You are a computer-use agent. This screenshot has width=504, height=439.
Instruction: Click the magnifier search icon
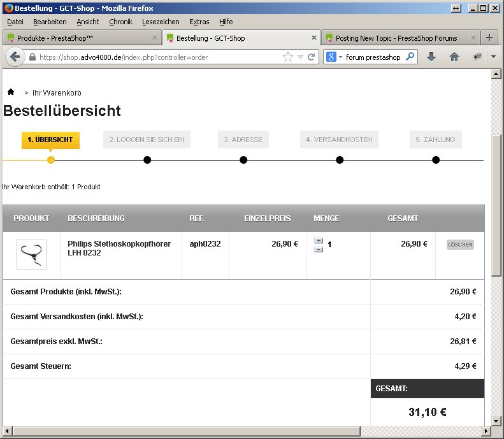tap(410, 57)
